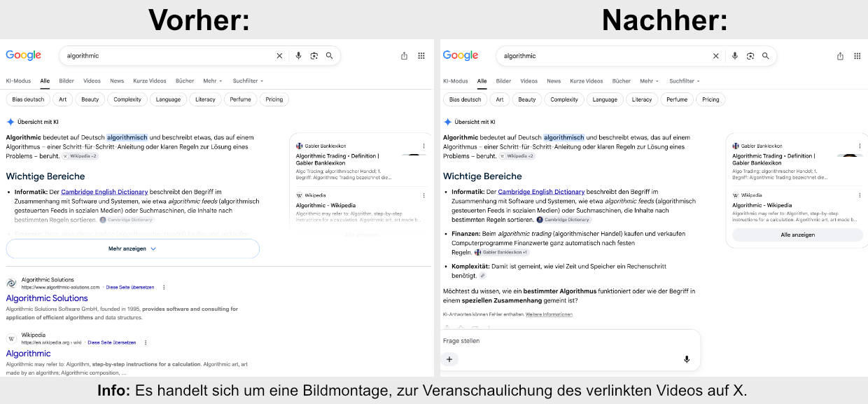Open the Google apps grid in the left screenshot
Screen dimensions: 868x404
tap(421, 56)
